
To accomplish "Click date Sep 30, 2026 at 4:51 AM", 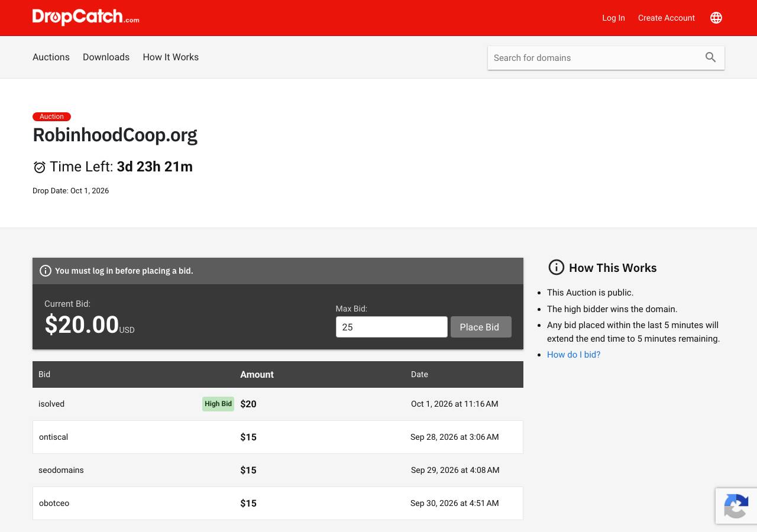I will click(455, 503).
